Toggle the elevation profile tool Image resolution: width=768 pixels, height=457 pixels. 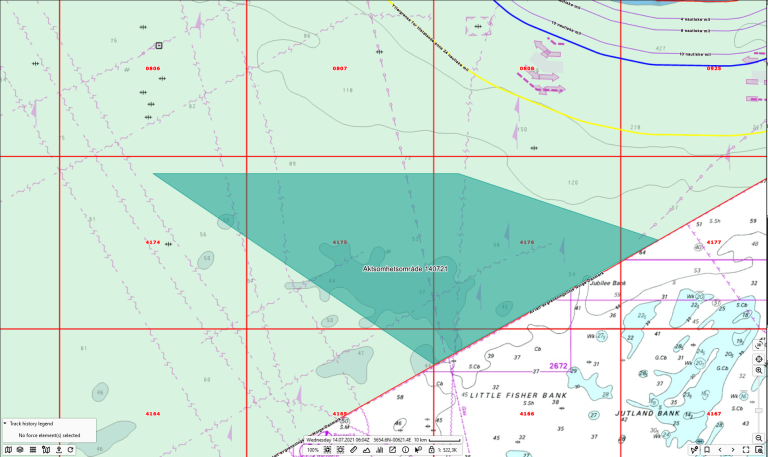click(367, 450)
